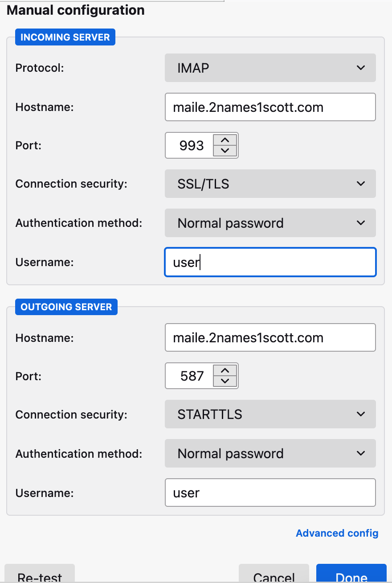Increase the outgoing server port value
The image size is (392, 583).
point(225,370)
